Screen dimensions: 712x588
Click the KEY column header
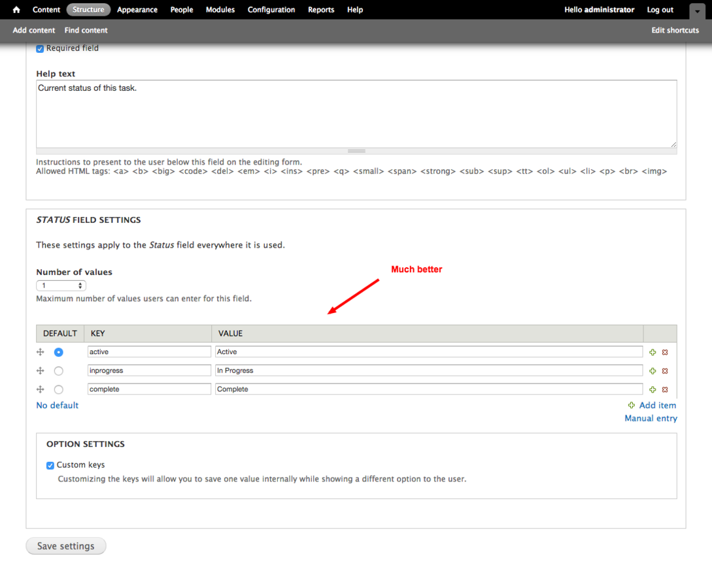click(148, 333)
